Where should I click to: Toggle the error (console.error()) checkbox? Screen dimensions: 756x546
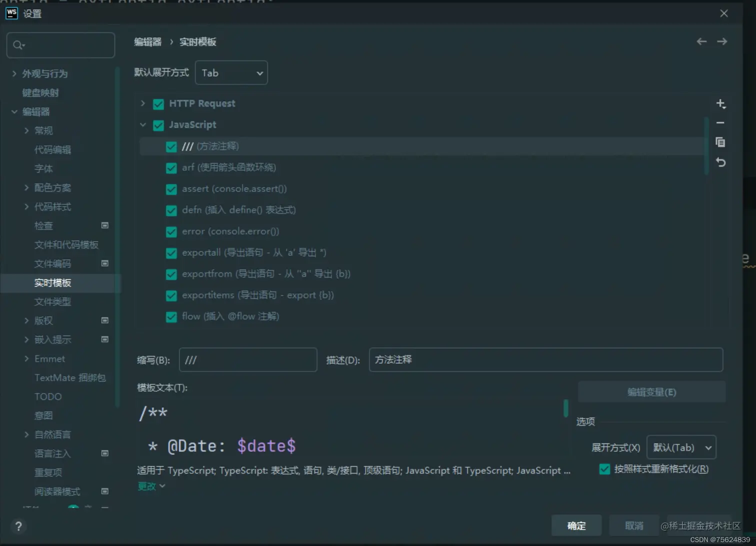[x=171, y=232]
